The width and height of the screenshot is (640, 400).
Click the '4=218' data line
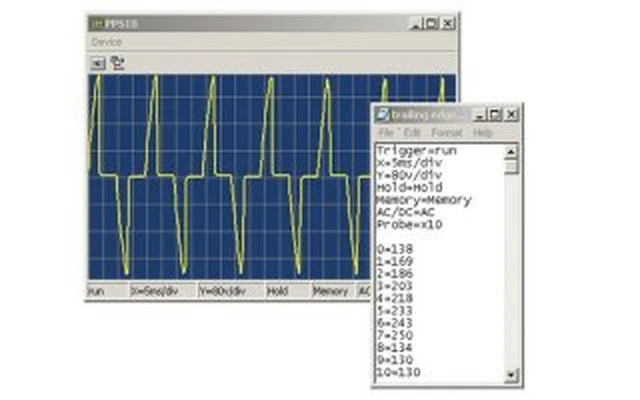[395, 298]
